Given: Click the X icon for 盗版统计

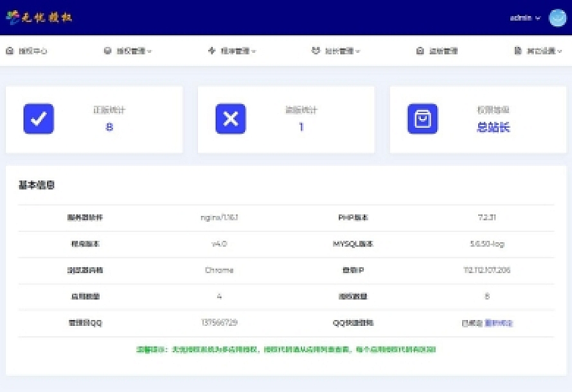Looking at the screenshot, I should tap(230, 119).
